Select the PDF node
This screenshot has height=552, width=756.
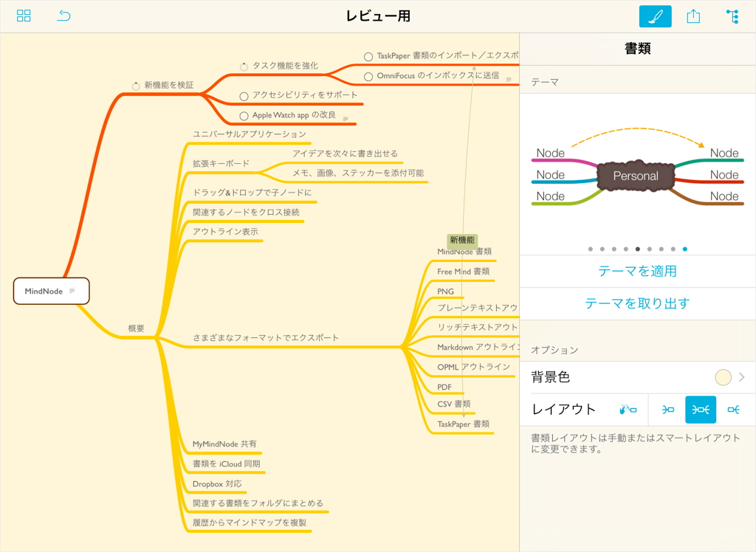[x=444, y=387]
